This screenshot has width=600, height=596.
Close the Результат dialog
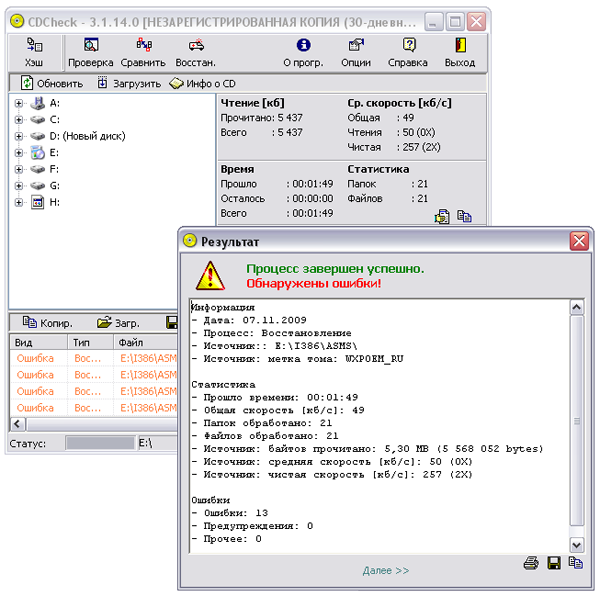click(x=579, y=241)
